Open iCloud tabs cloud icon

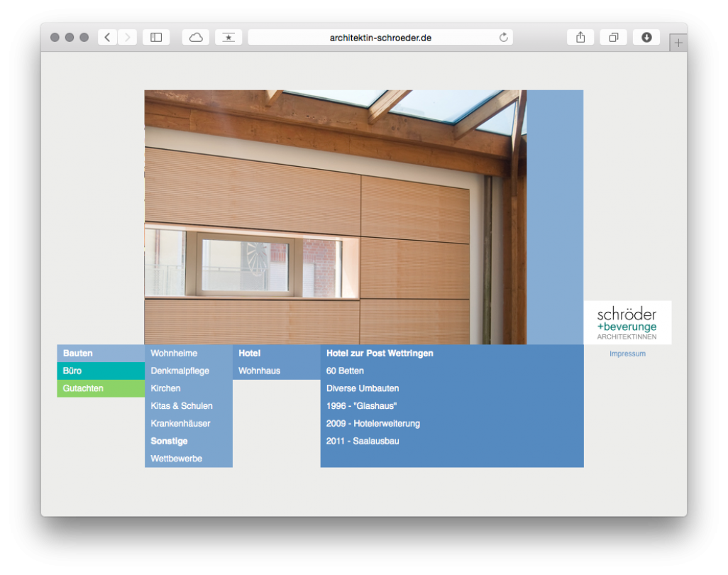pyautogui.click(x=196, y=37)
